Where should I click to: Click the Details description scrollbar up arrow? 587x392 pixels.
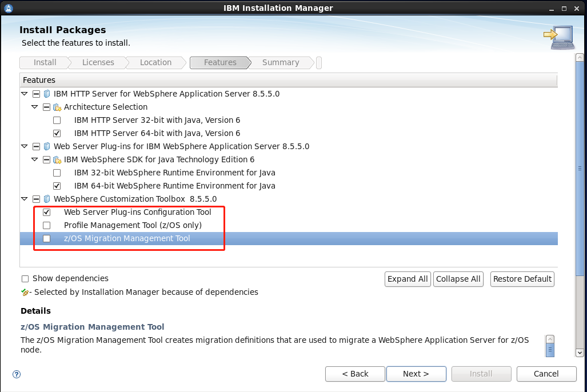point(550,339)
